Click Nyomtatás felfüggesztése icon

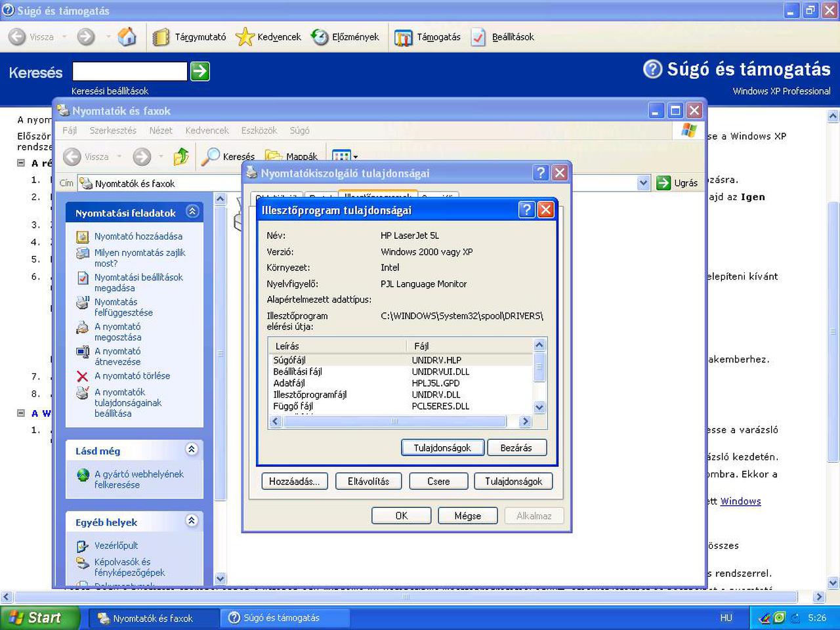83,303
